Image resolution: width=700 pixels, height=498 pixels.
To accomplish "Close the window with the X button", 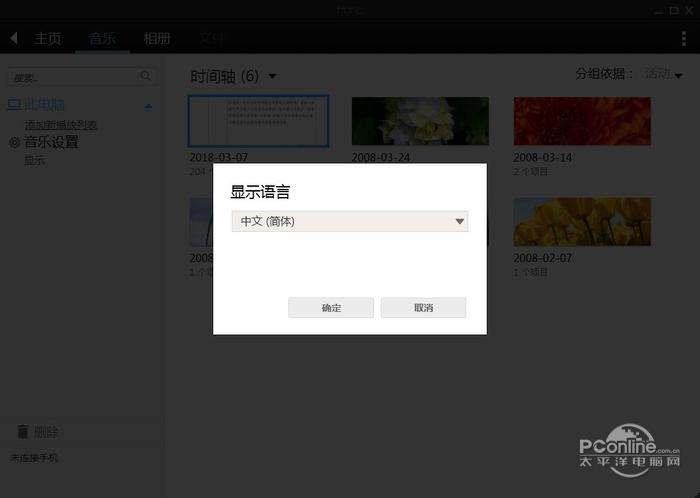I will 689,11.
